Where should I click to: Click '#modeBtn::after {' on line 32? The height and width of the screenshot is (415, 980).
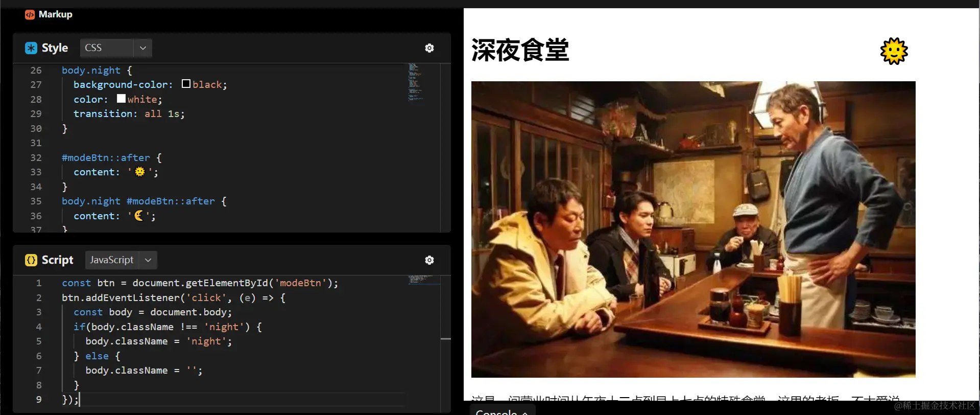coord(112,158)
